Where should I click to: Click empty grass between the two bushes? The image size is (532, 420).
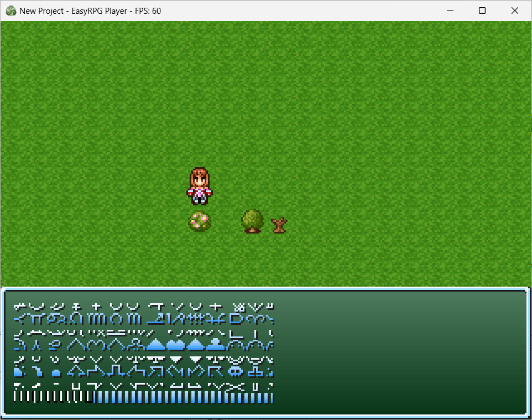click(x=226, y=221)
